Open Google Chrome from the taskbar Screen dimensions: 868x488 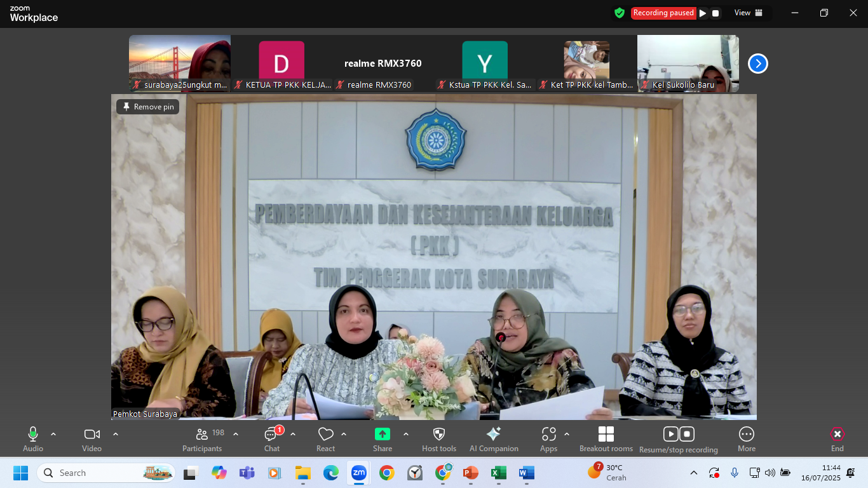point(386,473)
